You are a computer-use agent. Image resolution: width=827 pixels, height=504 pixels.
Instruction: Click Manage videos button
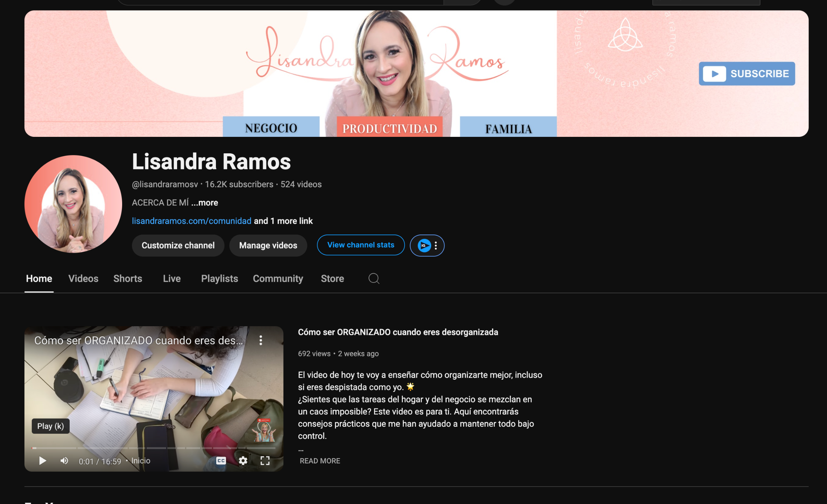pos(268,245)
